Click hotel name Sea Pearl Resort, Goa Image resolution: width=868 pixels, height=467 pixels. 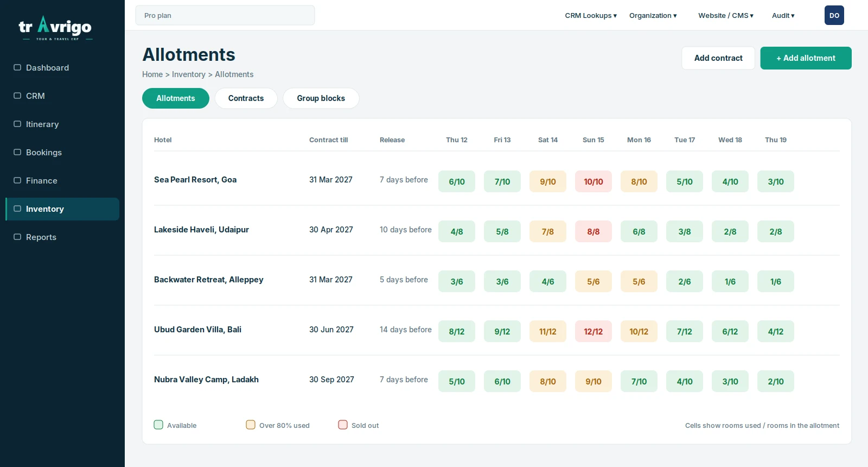coord(195,180)
